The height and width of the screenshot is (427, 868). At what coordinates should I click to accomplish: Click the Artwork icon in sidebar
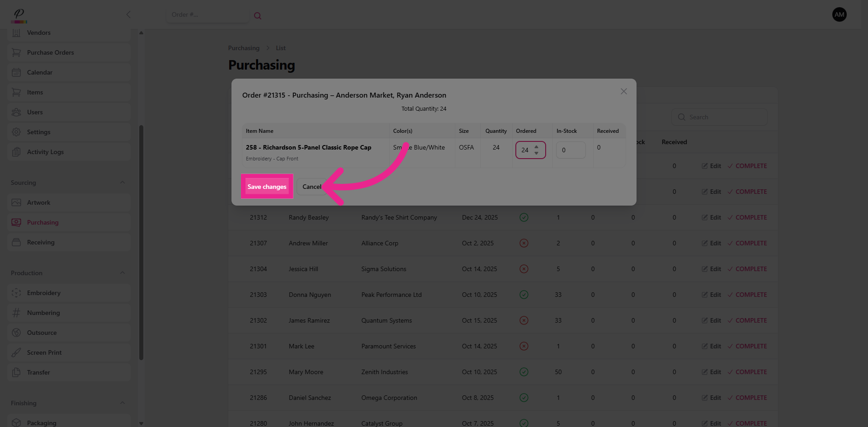16,202
